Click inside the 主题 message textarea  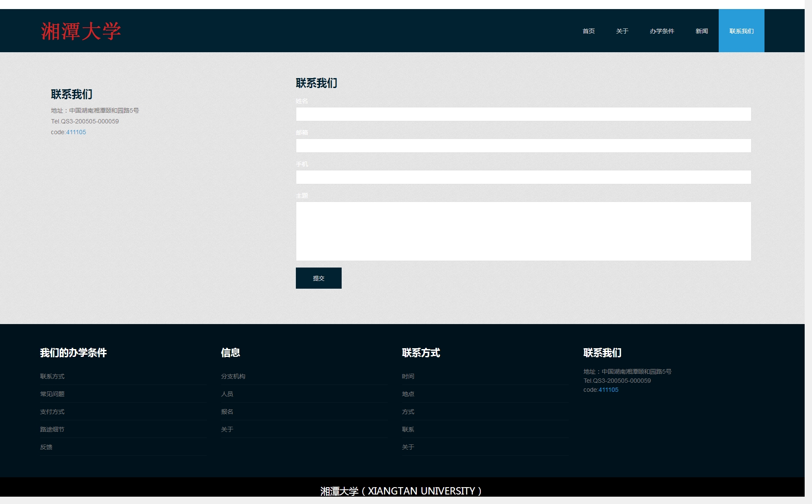pyautogui.click(x=523, y=231)
